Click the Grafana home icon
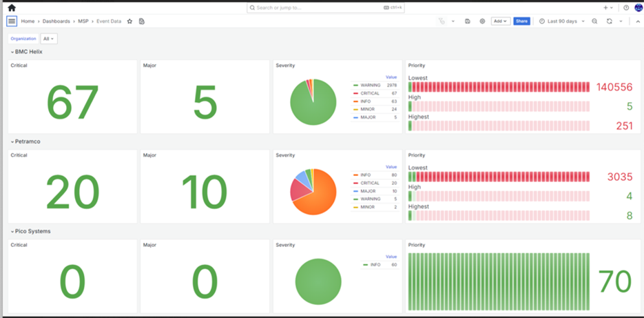This screenshot has height=318, width=644. tap(12, 8)
